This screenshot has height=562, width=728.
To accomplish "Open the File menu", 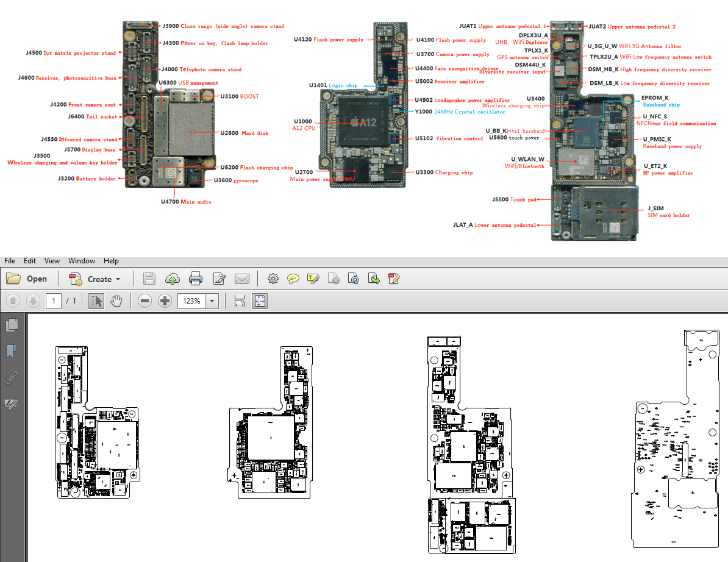I will 10,261.
